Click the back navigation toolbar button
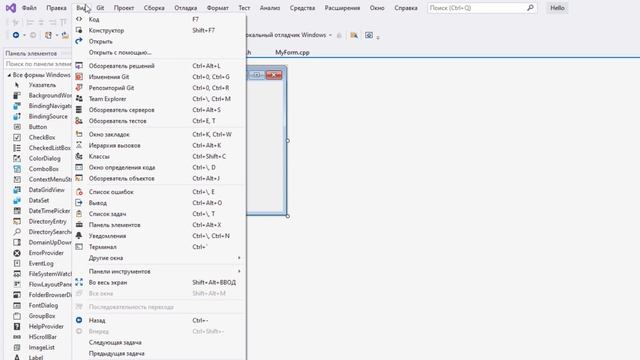This screenshot has width=640, height=360. click(16, 35)
